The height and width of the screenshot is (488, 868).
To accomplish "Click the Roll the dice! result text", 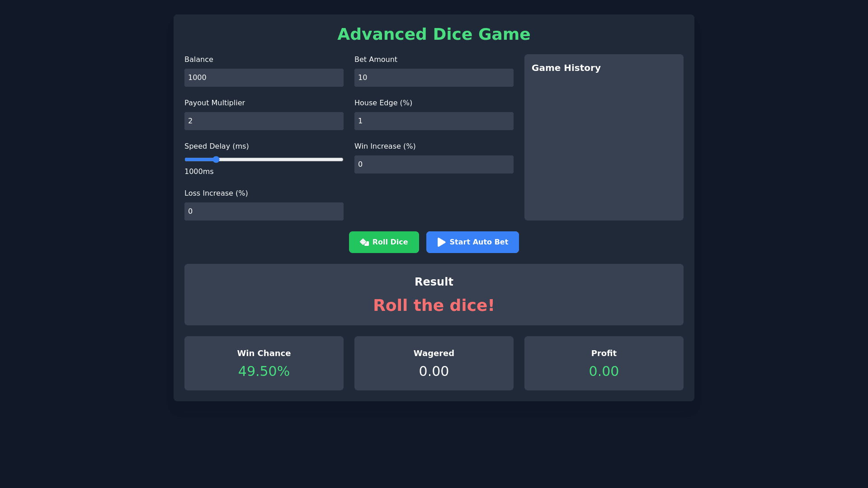I will pyautogui.click(x=434, y=305).
